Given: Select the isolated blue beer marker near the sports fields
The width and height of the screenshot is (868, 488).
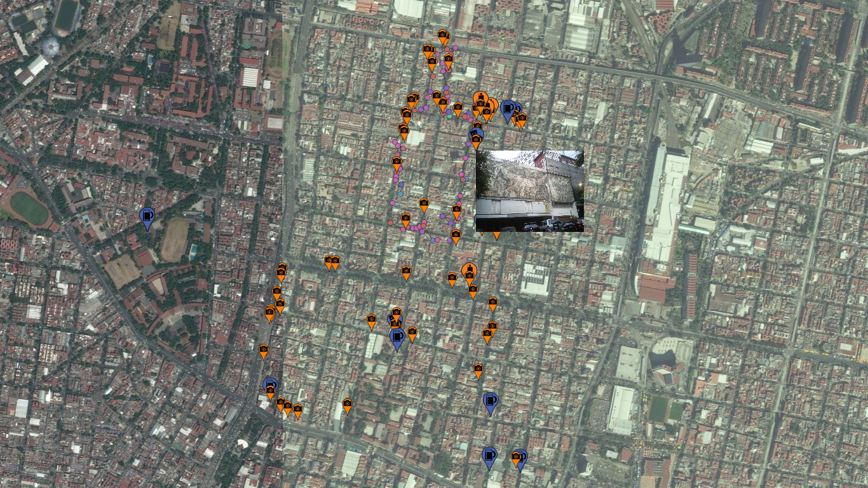Looking at the screenshot, I should [x=147, y=218].
